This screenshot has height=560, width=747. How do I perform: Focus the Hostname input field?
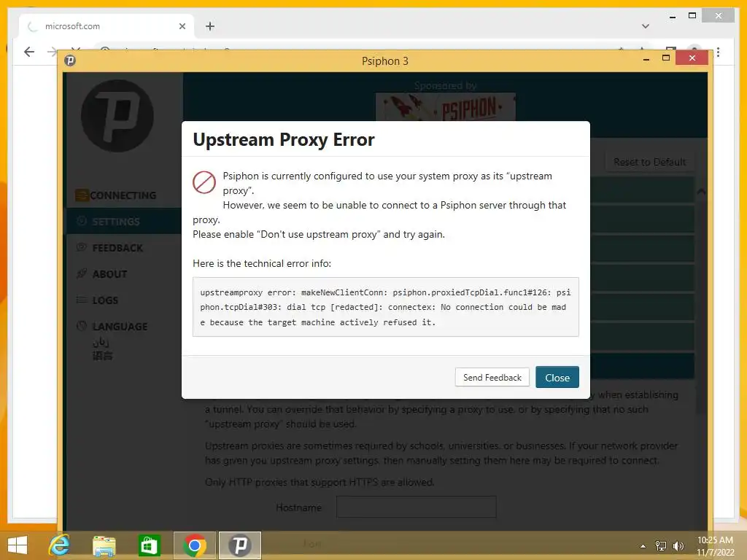[x=417, y=507]
